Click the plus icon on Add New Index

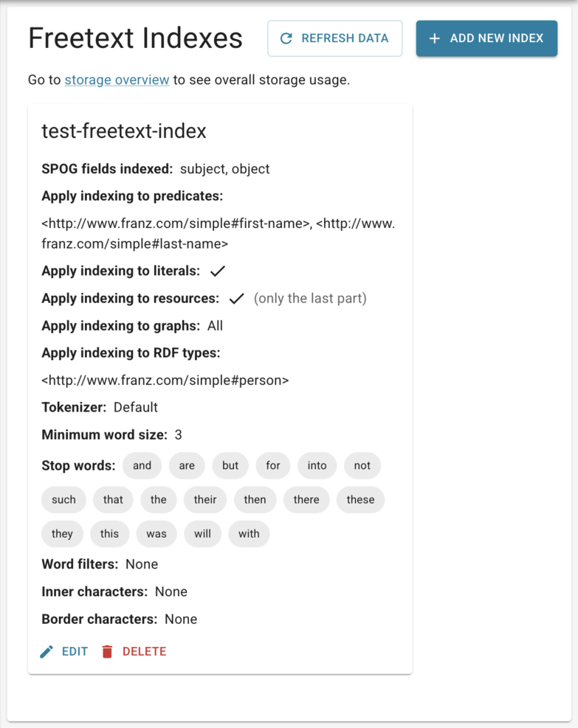click(435, 38)
